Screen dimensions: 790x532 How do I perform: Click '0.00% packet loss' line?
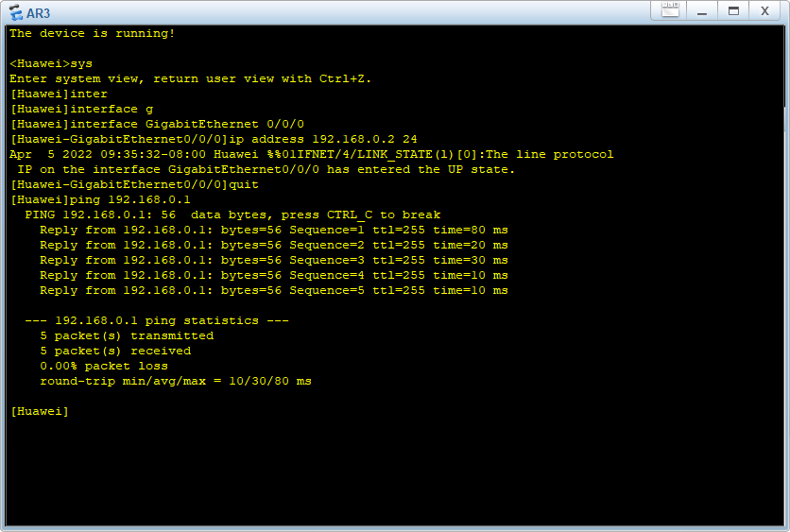pyautogui.click(x=104, y=367)
